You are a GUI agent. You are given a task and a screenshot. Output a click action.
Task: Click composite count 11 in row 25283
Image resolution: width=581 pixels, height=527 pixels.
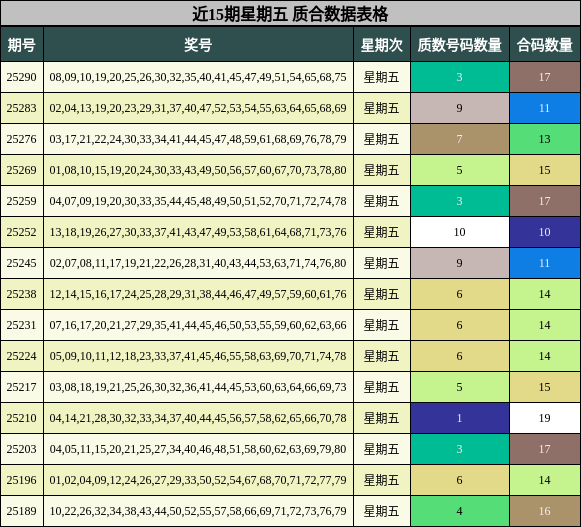(545, 108)
